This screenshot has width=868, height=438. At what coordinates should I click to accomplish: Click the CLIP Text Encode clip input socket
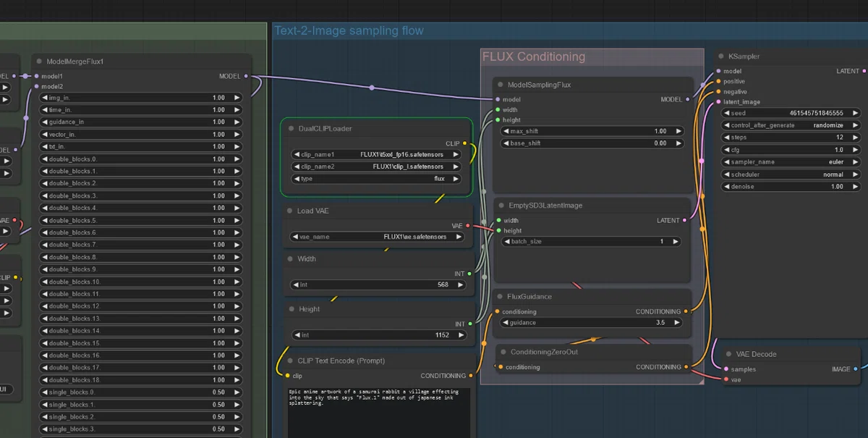[x=287, y=376]
